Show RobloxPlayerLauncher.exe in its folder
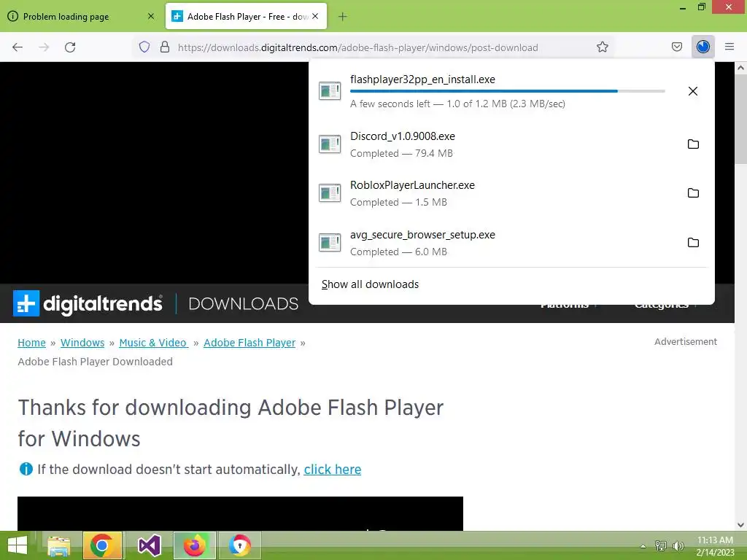Image resolution: width=747 pixels, height=560 pixels. tap(693, 192)
